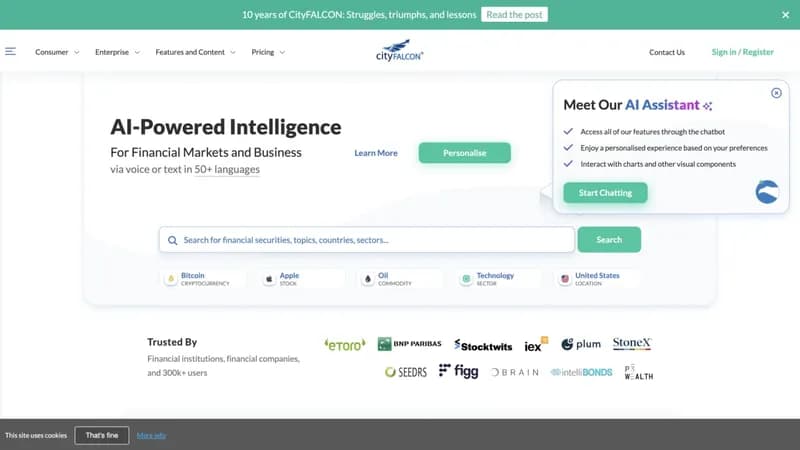
Task: Click the P3 Wealth logo
Action: [x=638, y=372]
